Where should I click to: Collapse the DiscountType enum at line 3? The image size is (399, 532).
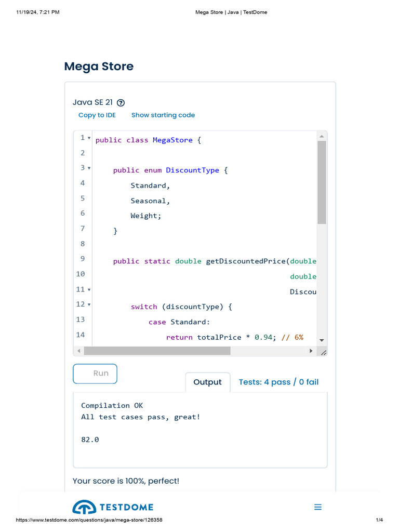click(89, 168)
